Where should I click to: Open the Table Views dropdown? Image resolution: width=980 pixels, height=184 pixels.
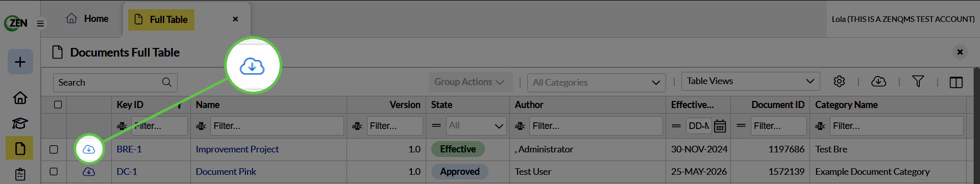750,81
